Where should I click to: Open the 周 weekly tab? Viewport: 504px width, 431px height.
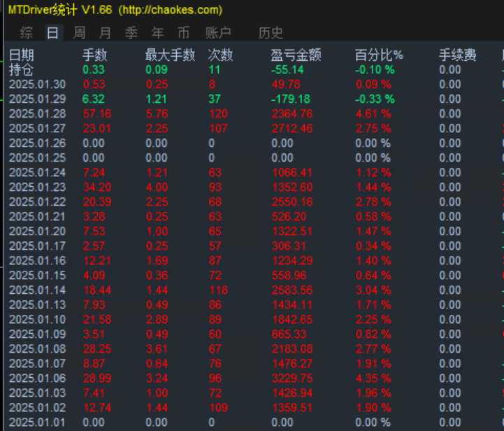79,33
